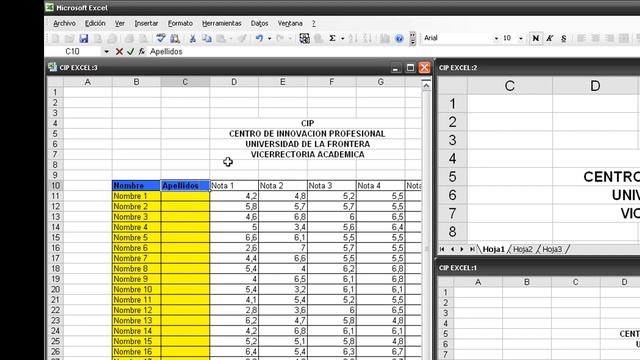
Task: Select Hoja1 tab in CIP EXCEL:2
Action: 493,249
